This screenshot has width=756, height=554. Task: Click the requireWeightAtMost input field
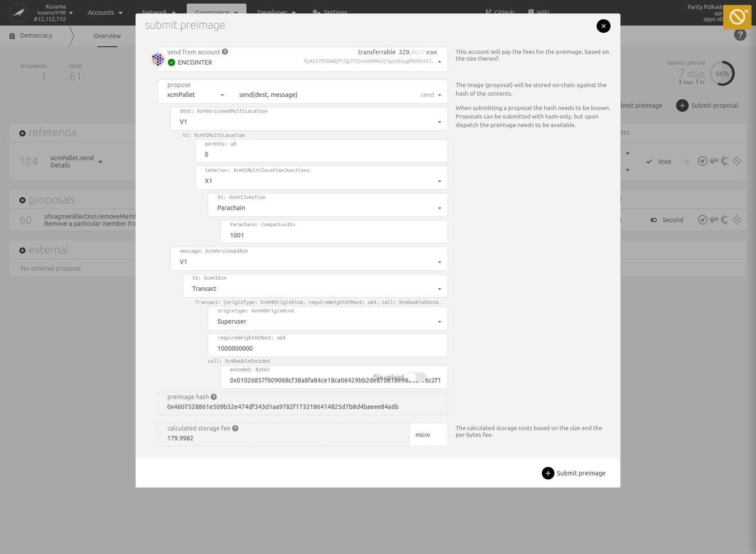[328, 349]
